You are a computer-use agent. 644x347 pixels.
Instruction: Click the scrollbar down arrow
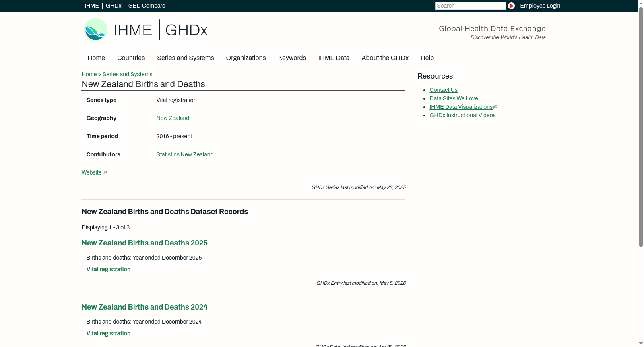coord(641,344)
